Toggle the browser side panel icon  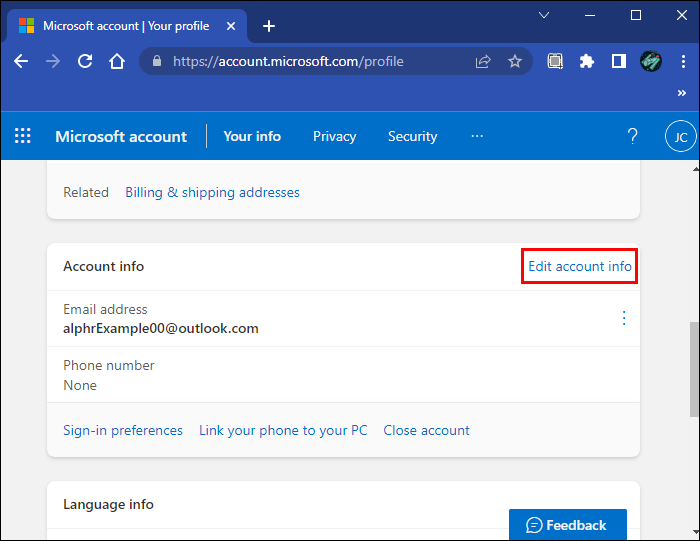point(619,61)
